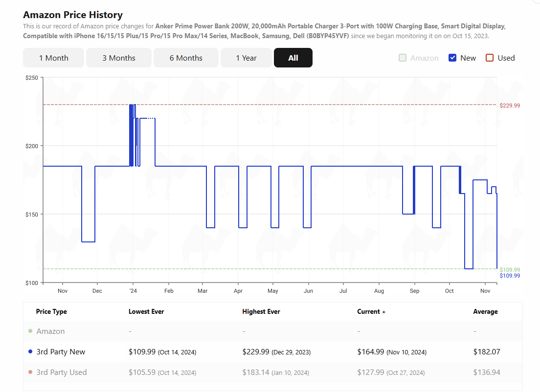Viewport: 540px width, 392px height.
Task: Click the $182.07 average price value
Action: coord(487,352)
